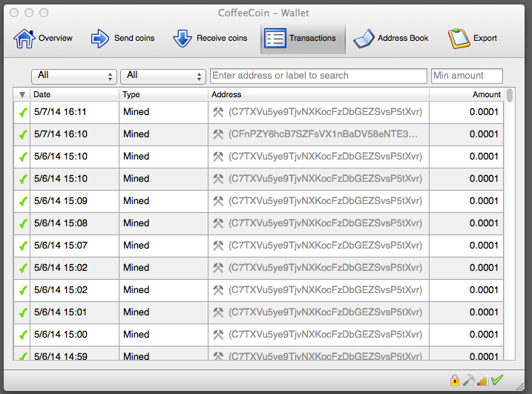Open the first All date-range dropdown
Image resolution: width=532 pixels, height=394 pixels.
click(x=74, y=76)
